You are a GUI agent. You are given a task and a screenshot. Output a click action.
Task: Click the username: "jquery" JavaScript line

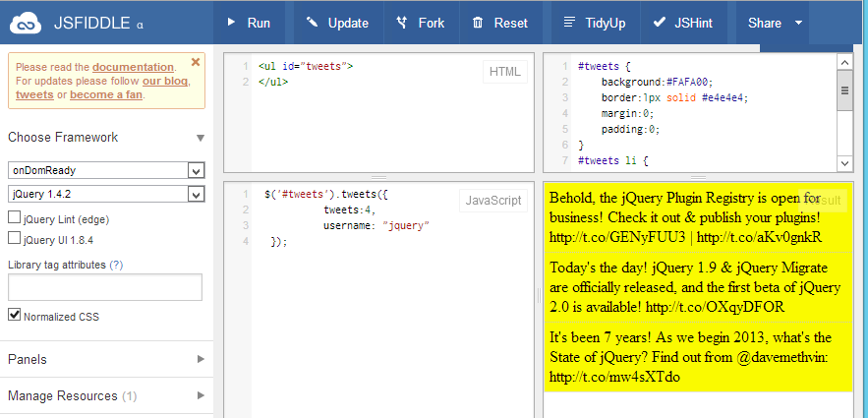click(x=376, y=226)
